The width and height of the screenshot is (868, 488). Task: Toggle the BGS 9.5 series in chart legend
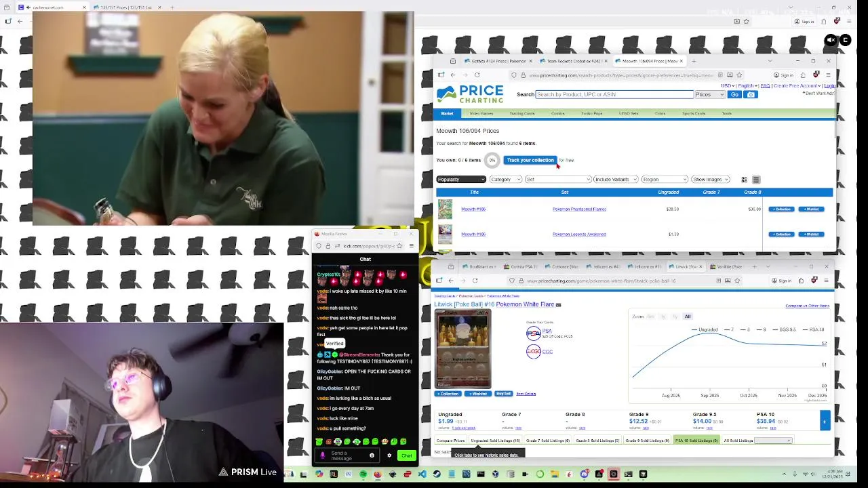pos(783,329)
